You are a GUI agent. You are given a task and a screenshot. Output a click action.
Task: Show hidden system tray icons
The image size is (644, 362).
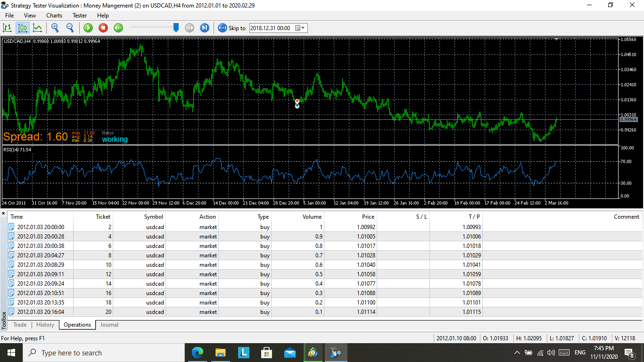point(517,353)
